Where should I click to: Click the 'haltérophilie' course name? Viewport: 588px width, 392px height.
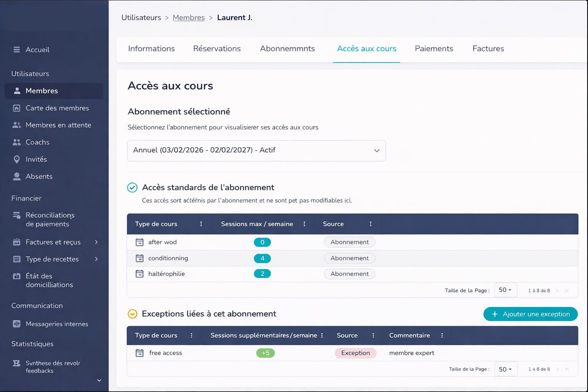click(x=167, y=274)
